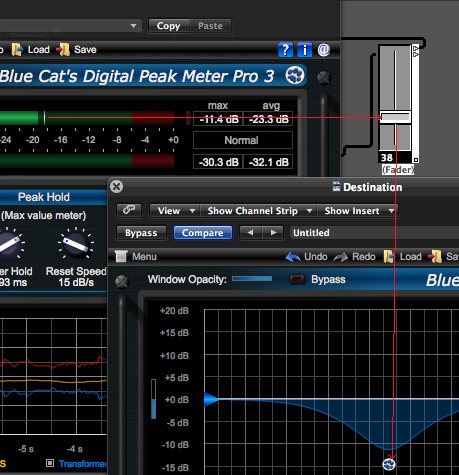Screen dimensions: 459x475
Task: Select previous preset arrow
Action: (250, 233)
